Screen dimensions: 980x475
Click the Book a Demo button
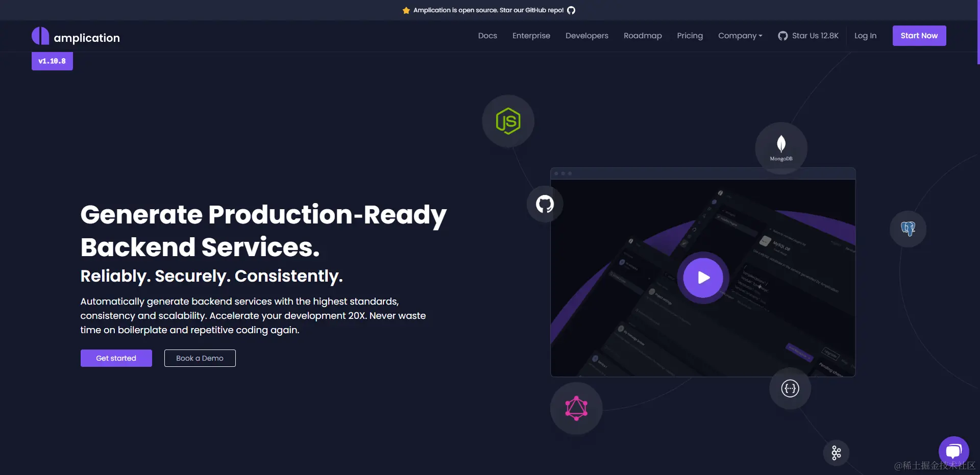tap(200, 358)
